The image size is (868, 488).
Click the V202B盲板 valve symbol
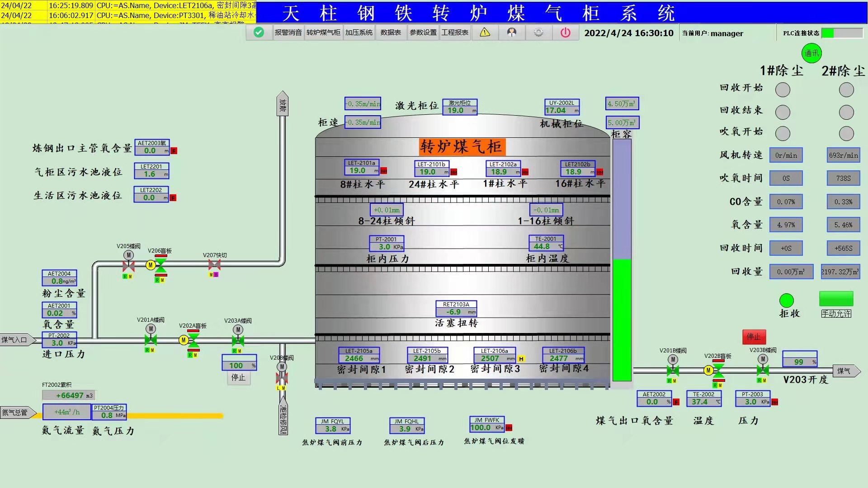coord(718,371)
